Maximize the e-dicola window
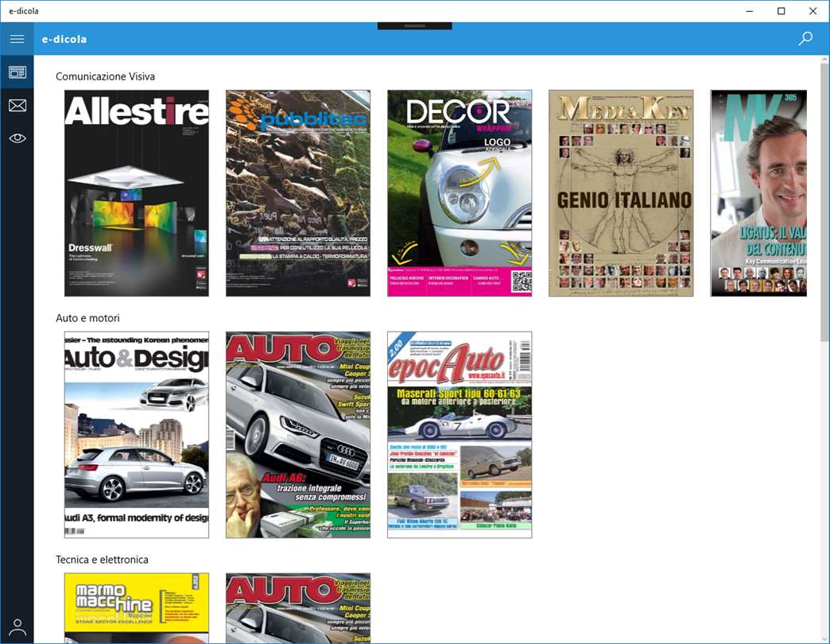This screenshot has width=830, height=644. pyautogui.click(x=781, y=11)
